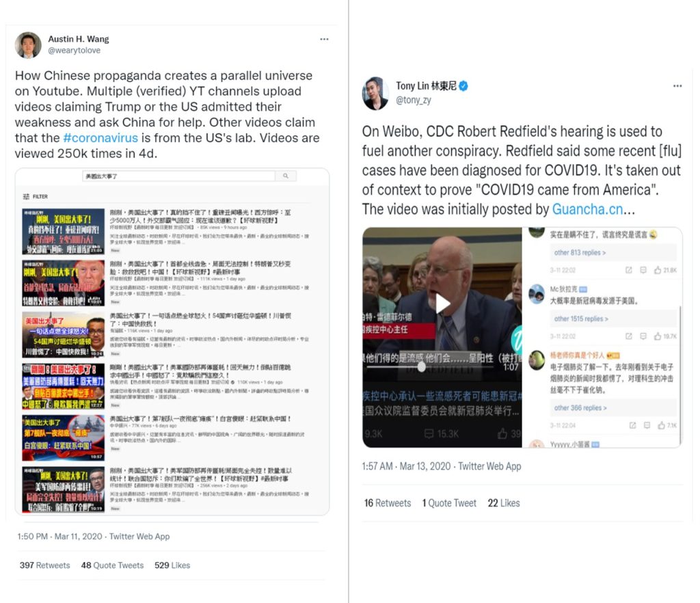This screenshot has width=700, height=603.
Task: Open more options on Austin H. Wang's tweet
Action: click(x=324, y=39)
